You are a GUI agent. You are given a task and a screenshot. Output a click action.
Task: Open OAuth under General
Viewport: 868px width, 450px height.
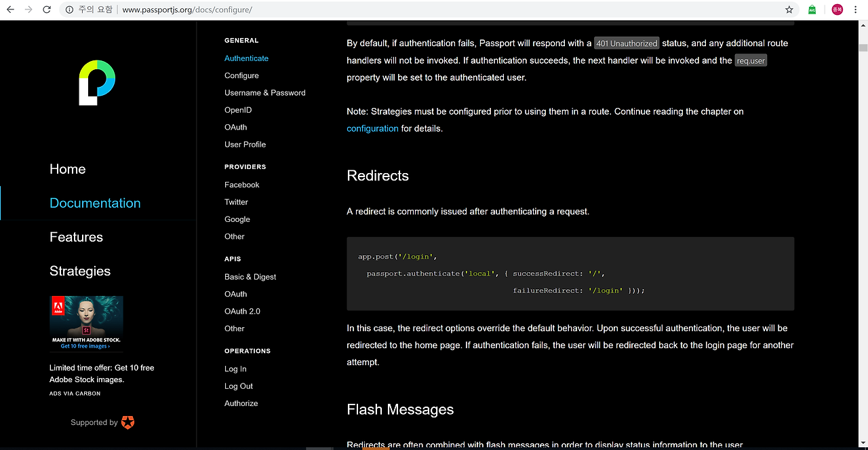pos(235,127)
